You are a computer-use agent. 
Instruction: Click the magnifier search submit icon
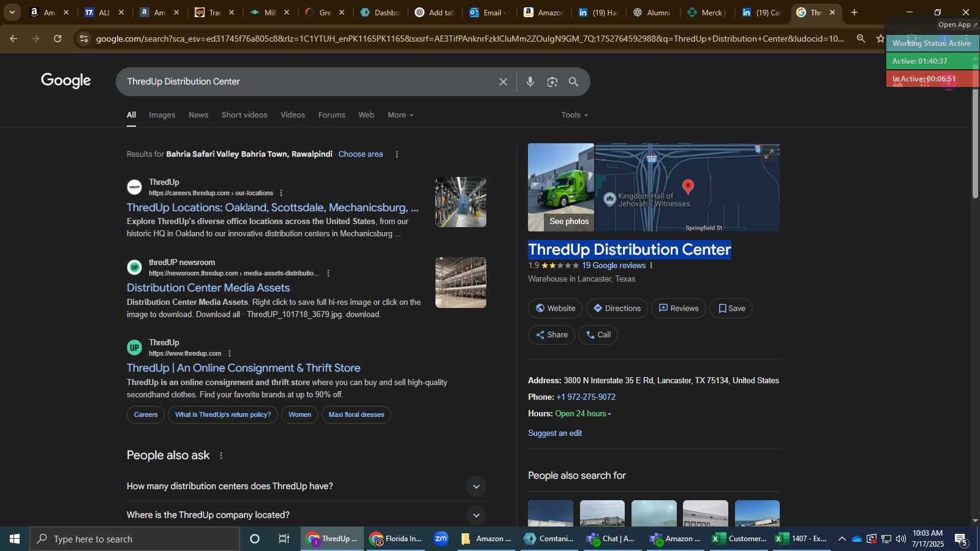573,81
